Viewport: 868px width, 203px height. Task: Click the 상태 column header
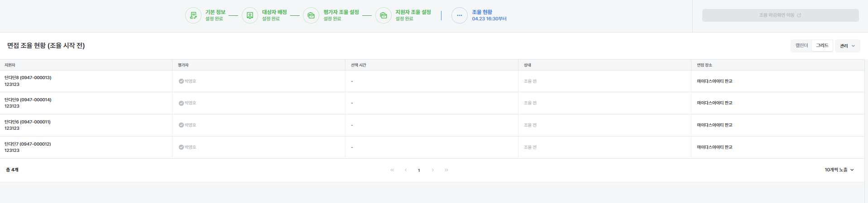pos(528,65)
